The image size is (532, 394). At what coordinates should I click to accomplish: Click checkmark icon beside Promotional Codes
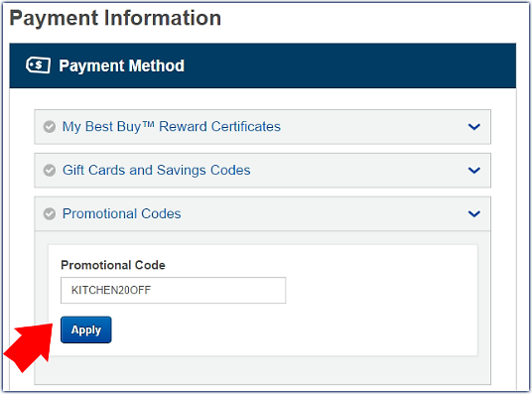(x=50, y=213)
